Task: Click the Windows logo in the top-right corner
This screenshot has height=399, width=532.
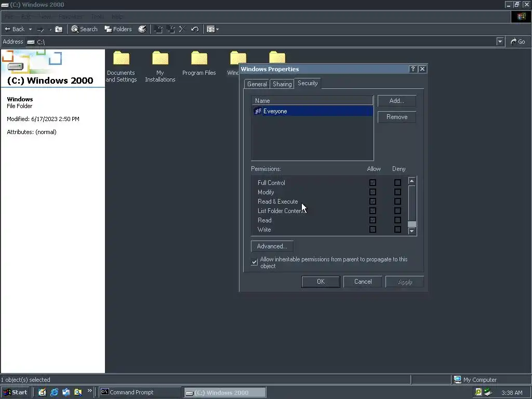Action: tap(521, 17)
